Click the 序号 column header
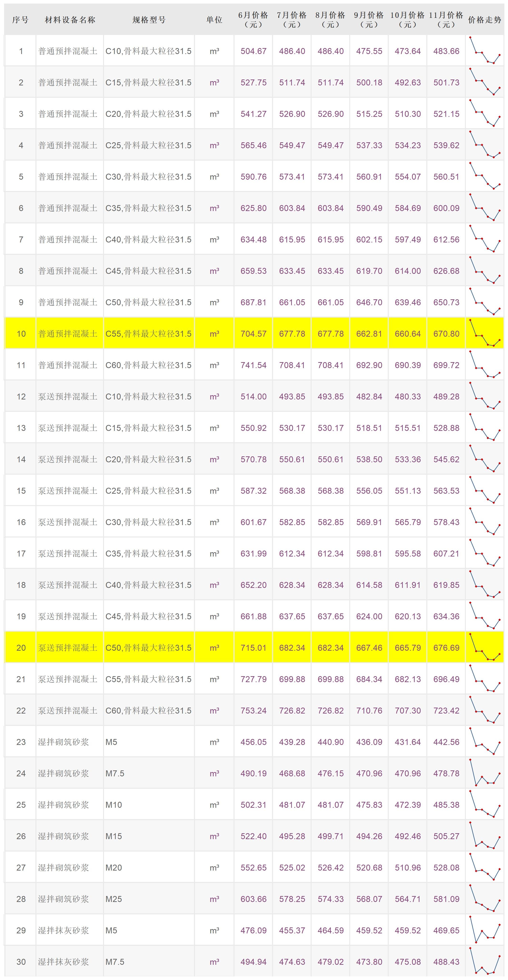The width and height of the screenshot is (508, 980). (x=20, y=20)
